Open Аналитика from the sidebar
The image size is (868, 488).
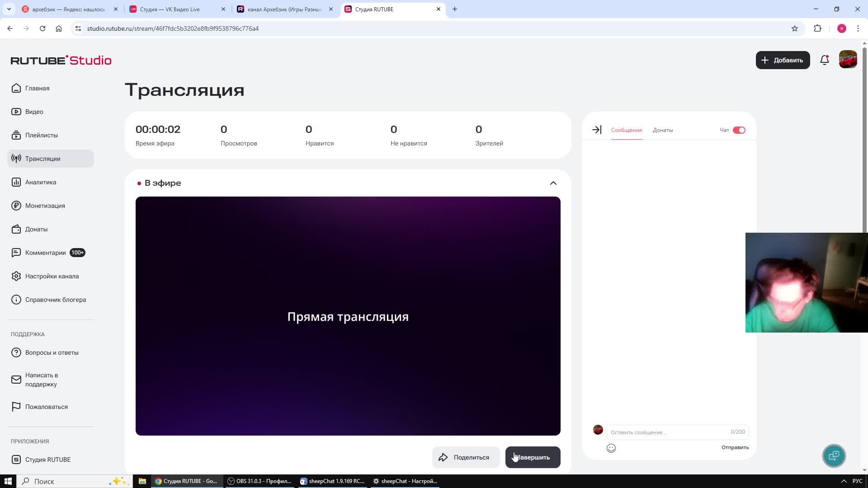tap(41, 182)
